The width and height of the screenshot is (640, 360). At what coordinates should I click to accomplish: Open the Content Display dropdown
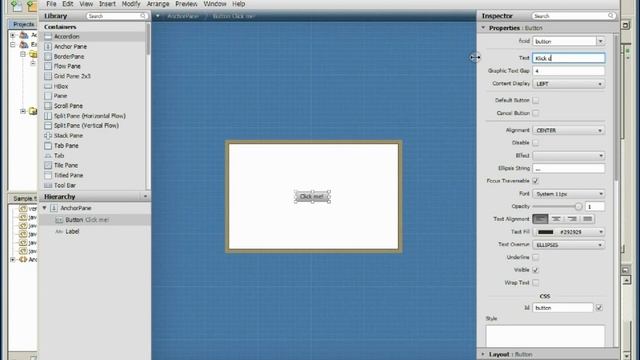(569, 84)
